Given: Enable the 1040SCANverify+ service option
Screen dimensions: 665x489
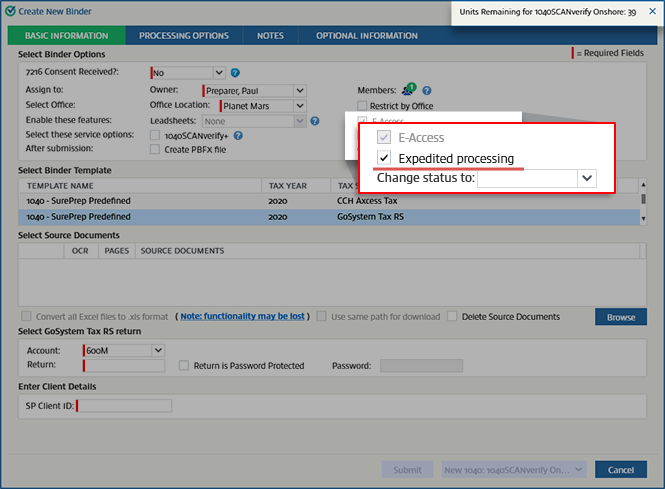Looking at the screenshot, I should coord(155,136).
